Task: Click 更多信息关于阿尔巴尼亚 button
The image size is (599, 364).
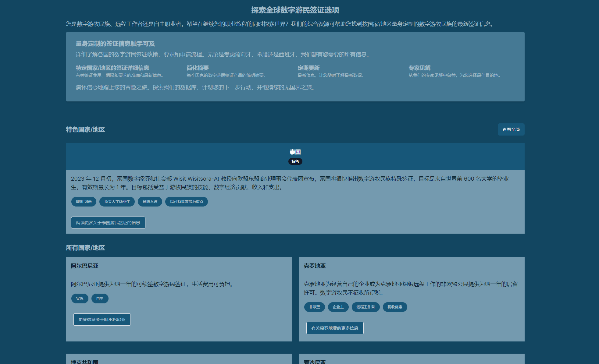Action: click(102, 320)
